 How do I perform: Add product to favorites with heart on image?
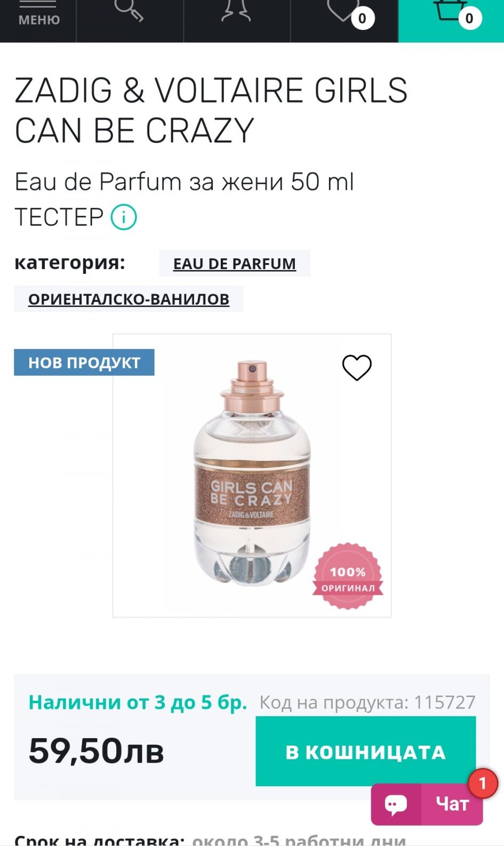357,368
